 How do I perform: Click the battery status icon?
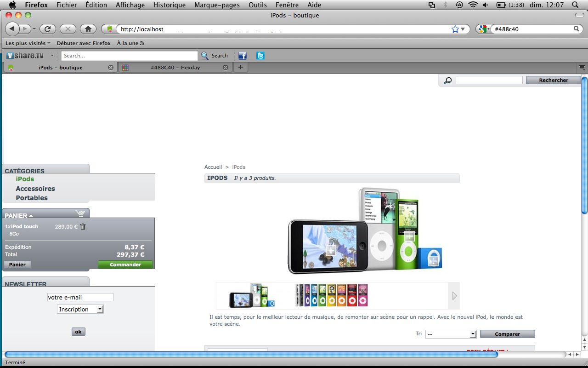point(501,5)
